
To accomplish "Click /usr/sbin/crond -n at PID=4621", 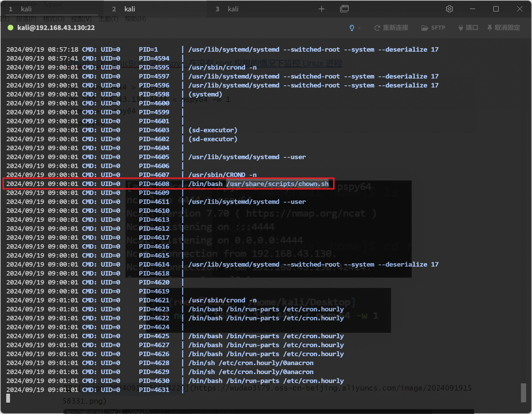I will tap(222, 300).
